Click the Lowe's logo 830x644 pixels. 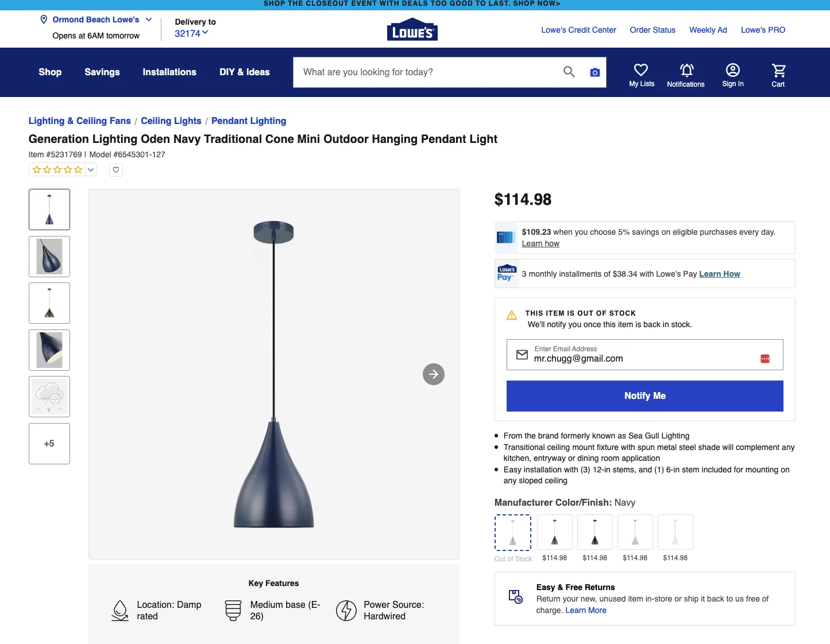(412, 30)
